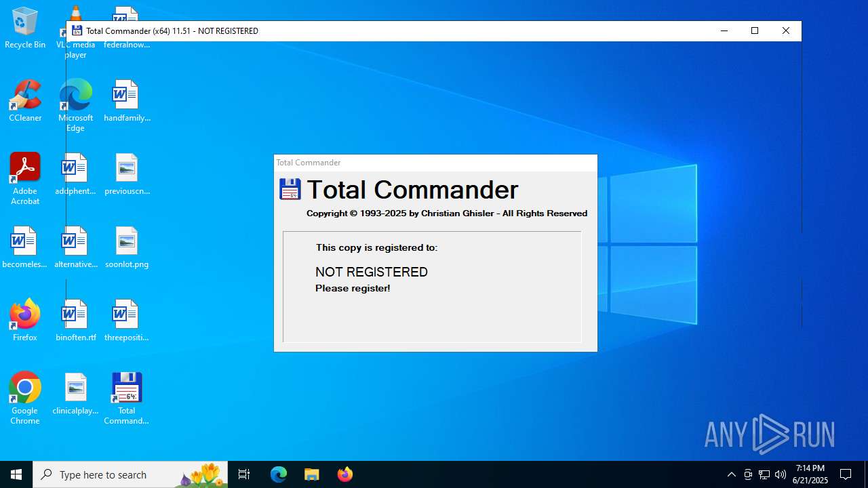Click the Total Commander title bar icon
Screen dimensions: 868x488
pyautogui.click(x=77, y=31)
